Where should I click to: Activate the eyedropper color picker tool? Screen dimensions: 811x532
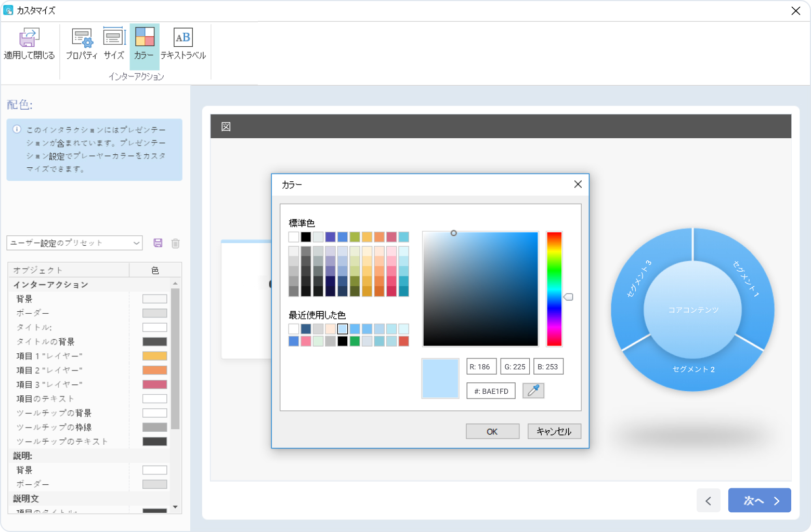533,391
